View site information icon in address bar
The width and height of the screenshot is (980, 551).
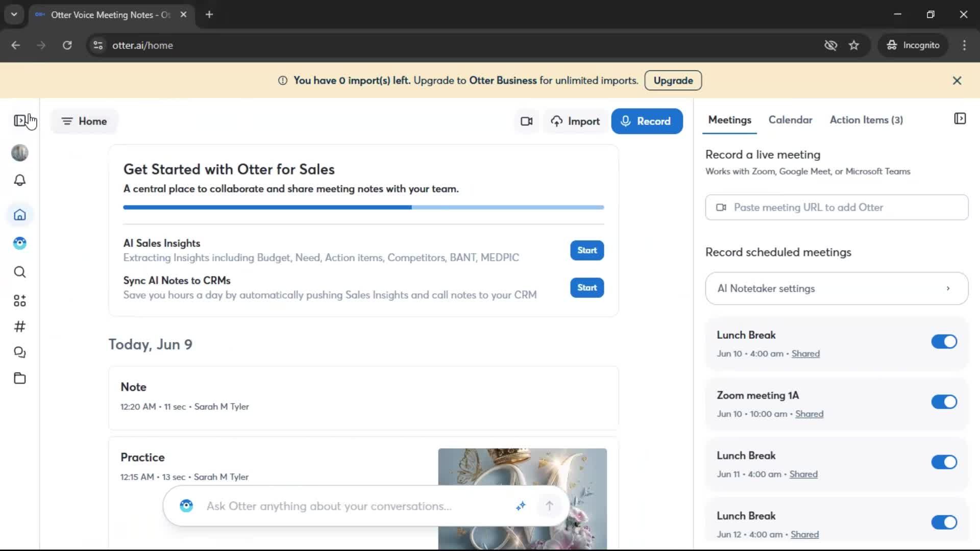click(98, 45)
